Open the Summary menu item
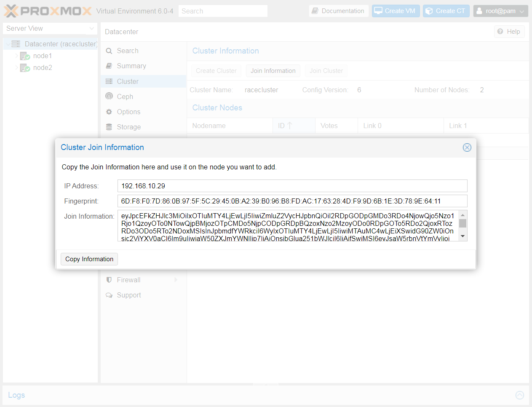The width and height of the screenshot is (532, 407). pos(143,66)
